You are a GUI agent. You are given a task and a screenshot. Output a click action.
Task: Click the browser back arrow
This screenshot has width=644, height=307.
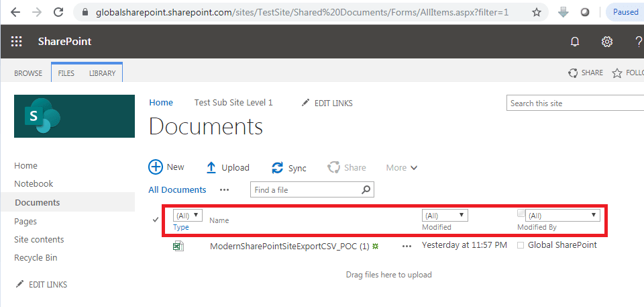coord(15,12)
